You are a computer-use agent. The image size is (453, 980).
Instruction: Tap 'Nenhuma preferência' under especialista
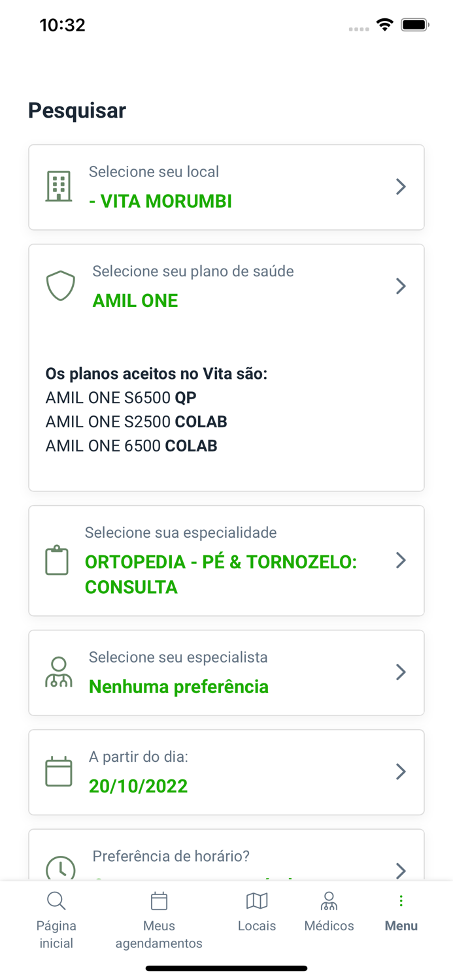tap(178, 687)
